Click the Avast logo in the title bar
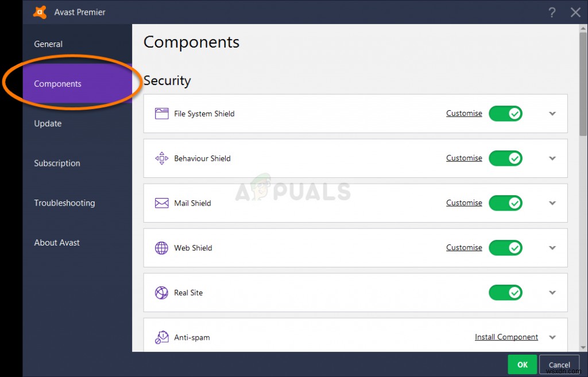 (x=39, y=11)
